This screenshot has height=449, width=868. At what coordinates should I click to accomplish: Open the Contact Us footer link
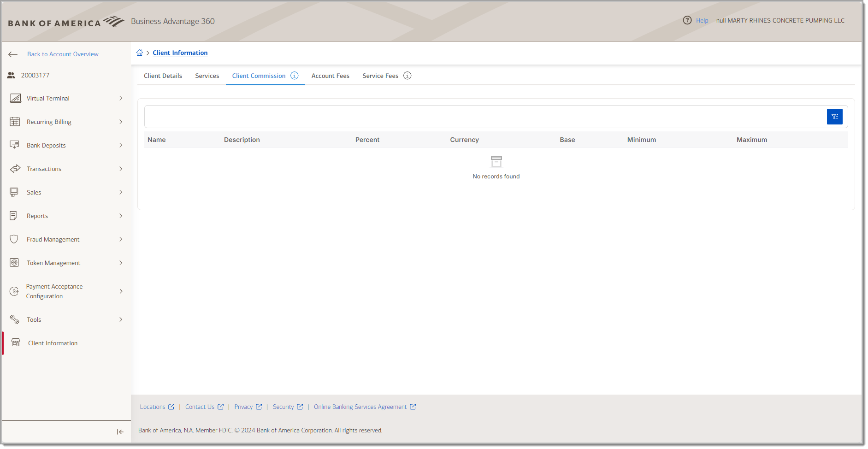click(200, 407)
